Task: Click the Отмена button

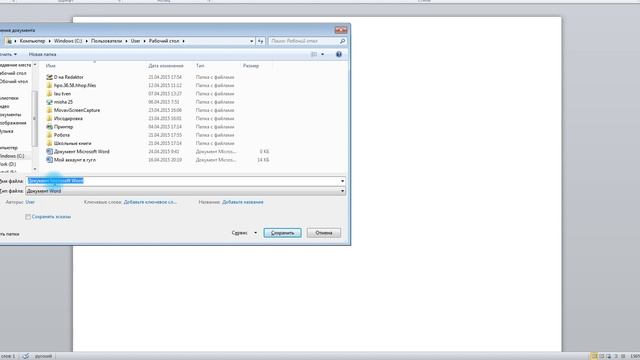Action: (324, 233)
